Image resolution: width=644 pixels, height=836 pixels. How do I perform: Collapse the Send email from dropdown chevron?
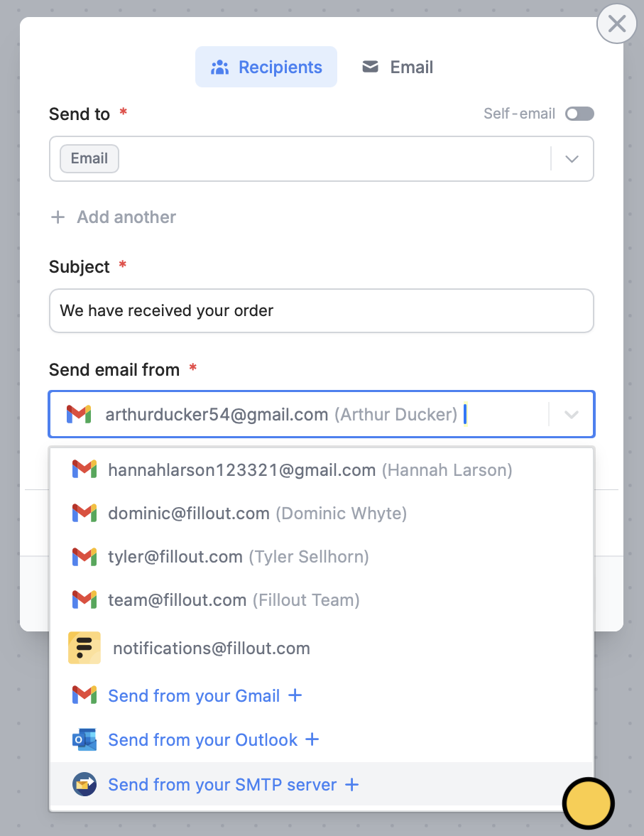(572, 414)
